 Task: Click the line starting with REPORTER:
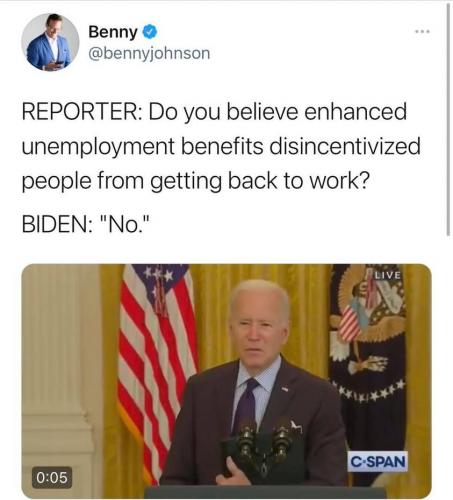pyautogui.click(x=214, y=111)
